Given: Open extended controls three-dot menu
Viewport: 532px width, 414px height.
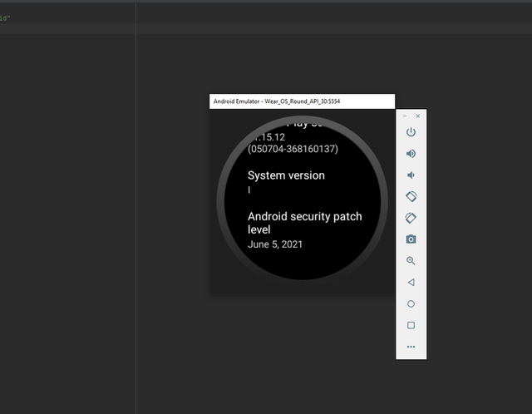Looking at the screenshot, I should click(411, 347).
